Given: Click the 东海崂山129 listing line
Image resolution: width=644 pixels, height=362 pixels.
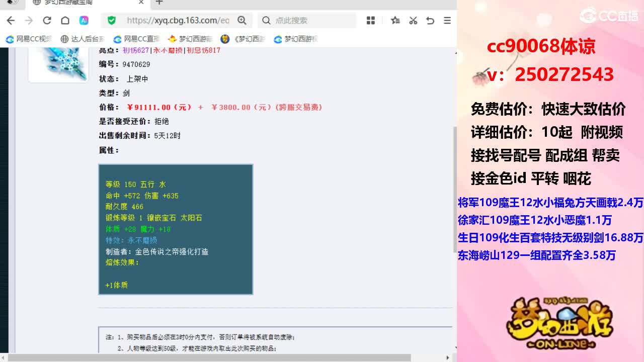Looking at the screenshot, I should tap(537, 255).
